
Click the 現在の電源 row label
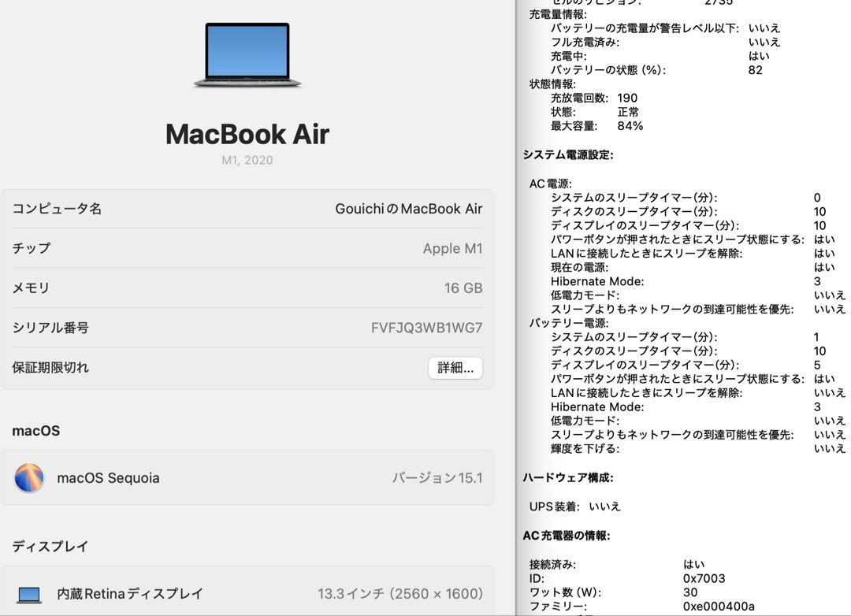point(579,268)
